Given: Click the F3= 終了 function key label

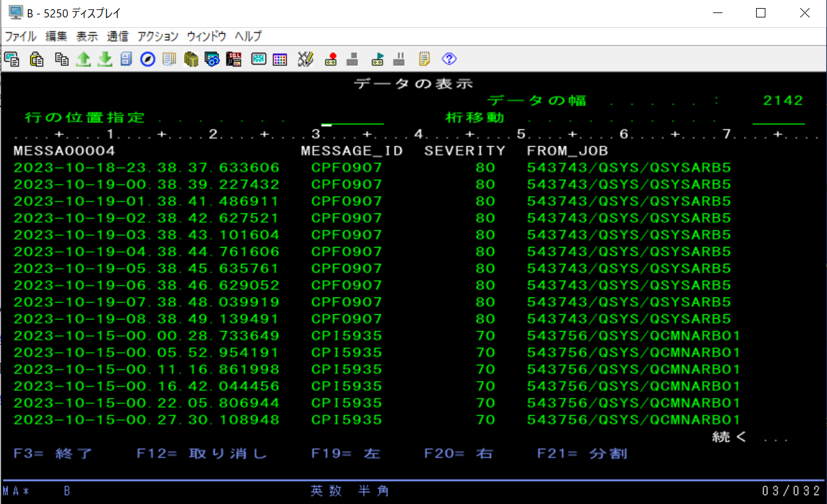Looking at the screenshot, I should click(x=53, y=454).
